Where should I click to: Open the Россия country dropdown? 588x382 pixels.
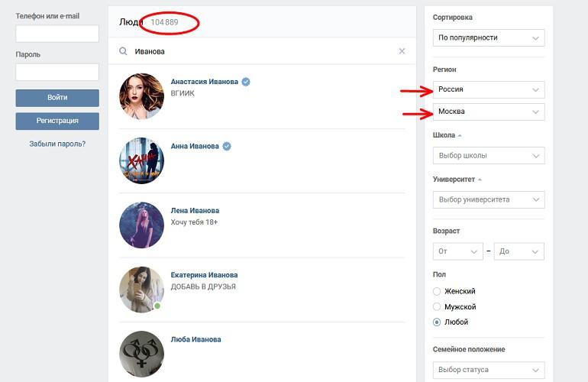(x=489, y=89)
